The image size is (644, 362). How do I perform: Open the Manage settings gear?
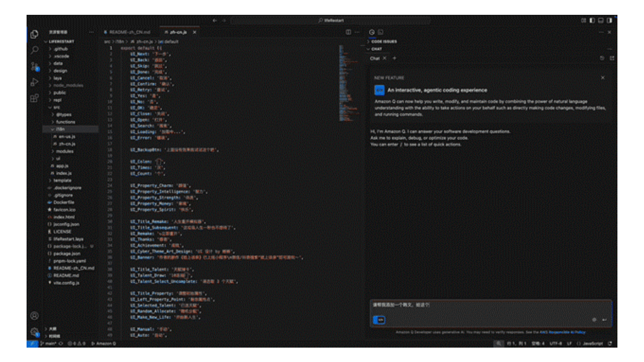coord(34,332)
